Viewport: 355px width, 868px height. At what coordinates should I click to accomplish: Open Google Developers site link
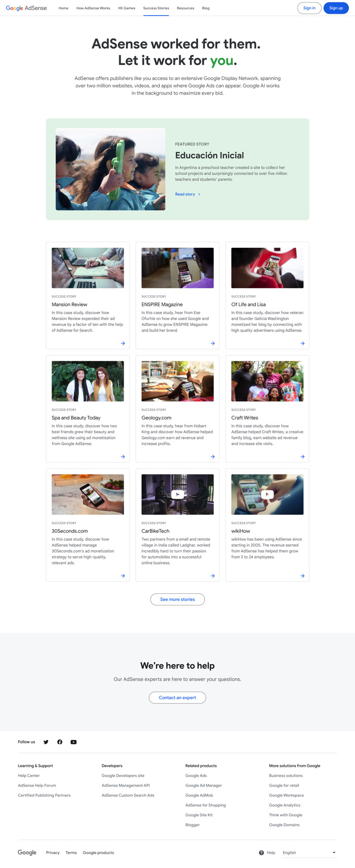tap(123, 776)
